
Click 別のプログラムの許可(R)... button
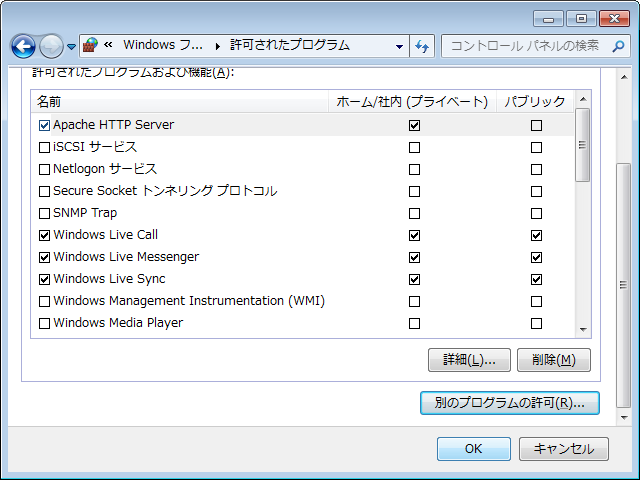click(510, 403)
